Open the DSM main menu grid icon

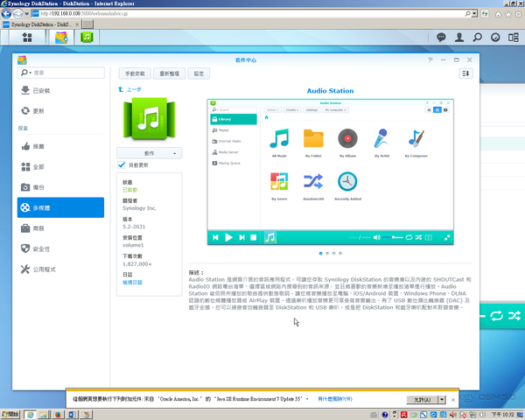tap(17, 38)
